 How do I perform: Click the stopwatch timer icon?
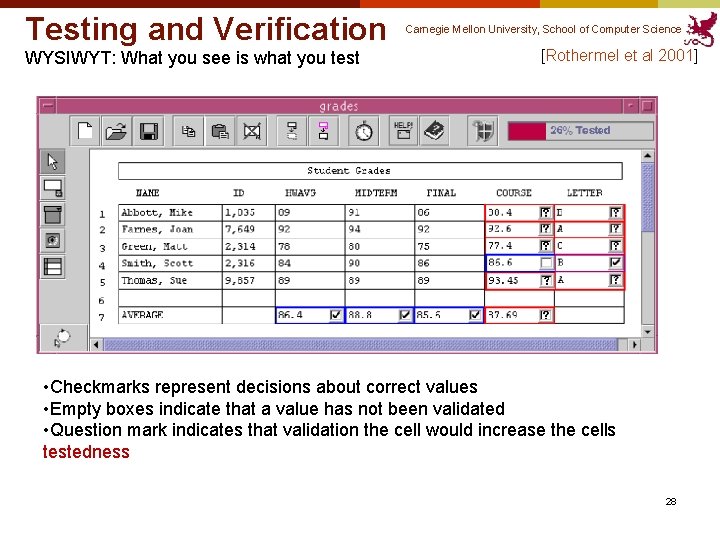(x=364, y=131)
